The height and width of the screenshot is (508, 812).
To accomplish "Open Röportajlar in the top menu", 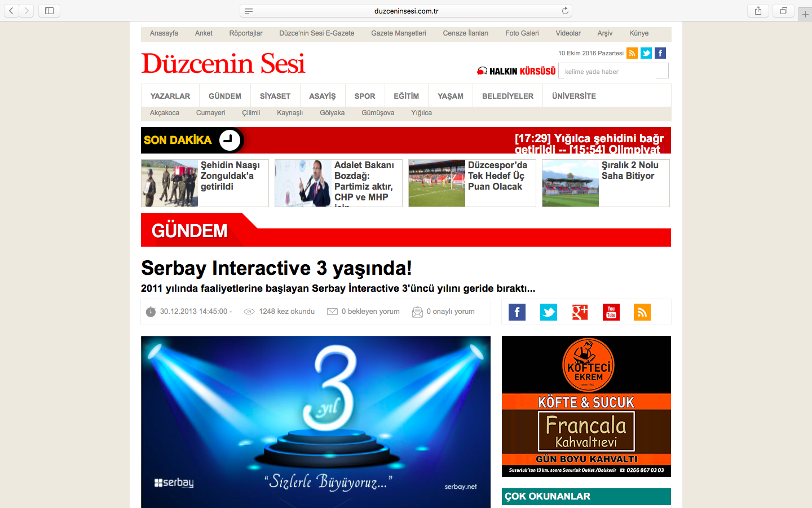I will (x=246, y=33).
